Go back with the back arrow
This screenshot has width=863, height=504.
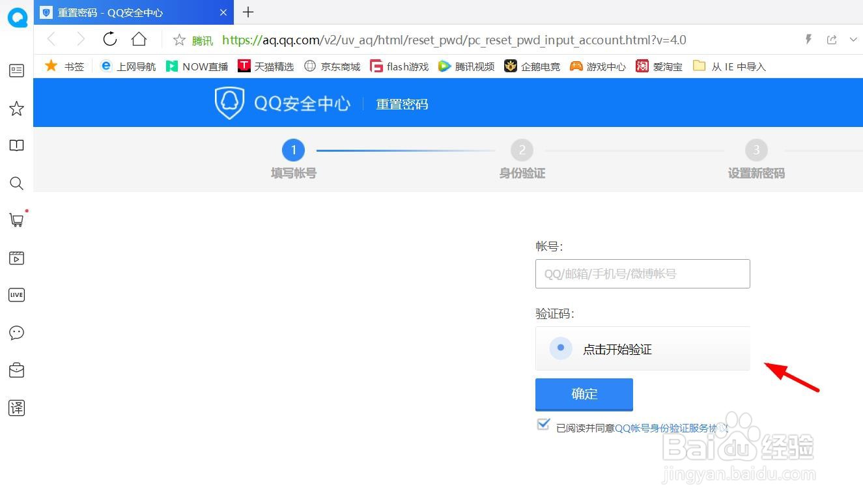point(52,40)
